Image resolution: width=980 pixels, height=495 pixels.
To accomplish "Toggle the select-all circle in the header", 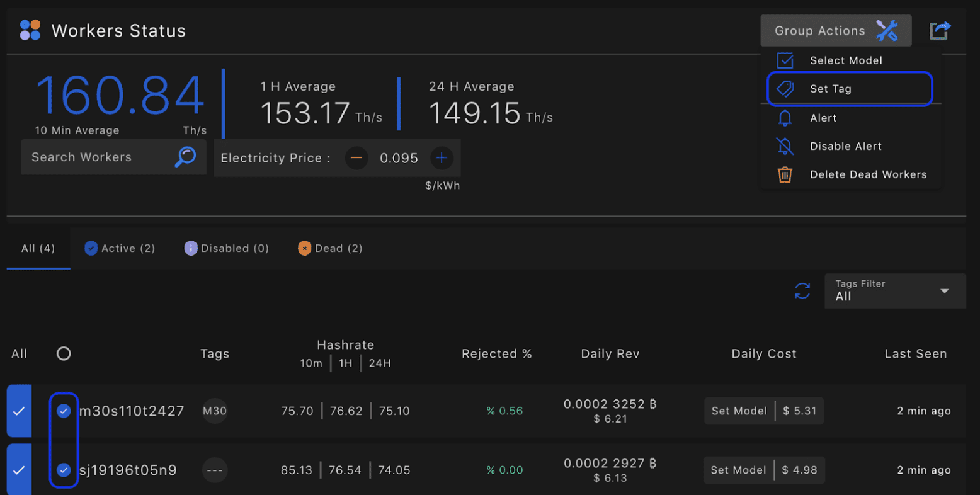I will tap(63, 353).
